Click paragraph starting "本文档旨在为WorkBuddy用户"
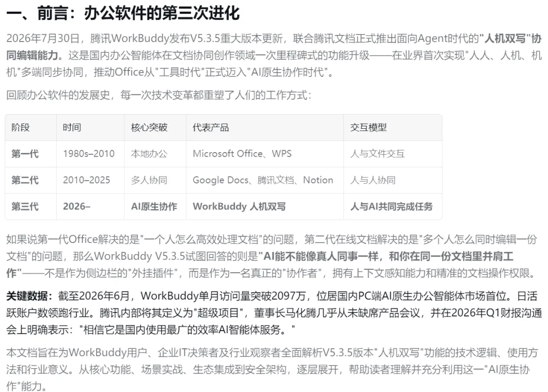The height and width of the screenshot is (392, 548). [274, 370]
